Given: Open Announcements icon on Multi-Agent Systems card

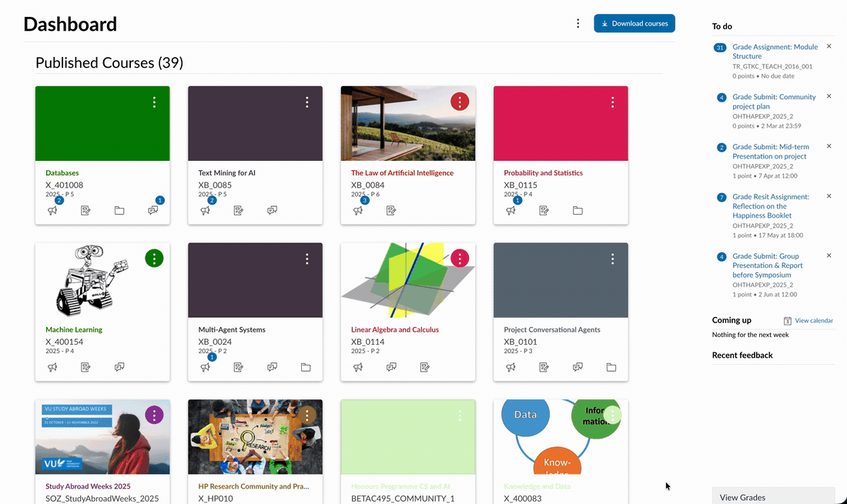Looking at the screenshot, I should click(206, 367).
